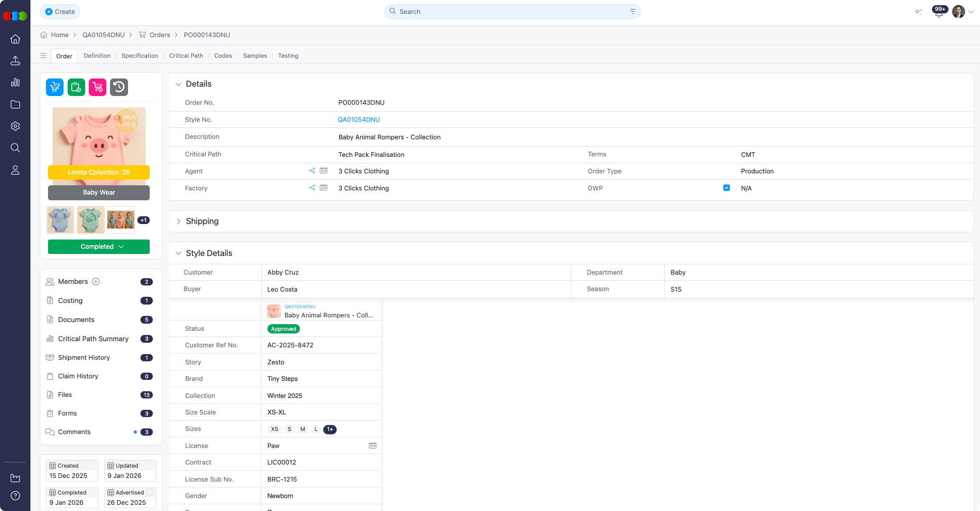Switch to the Critical Path tab
The image size is (980, 511).
186,56
